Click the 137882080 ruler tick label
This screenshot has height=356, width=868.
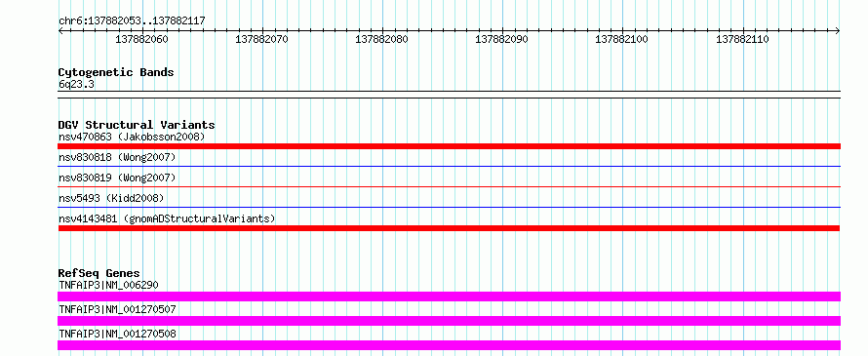[x=381, y=39]
